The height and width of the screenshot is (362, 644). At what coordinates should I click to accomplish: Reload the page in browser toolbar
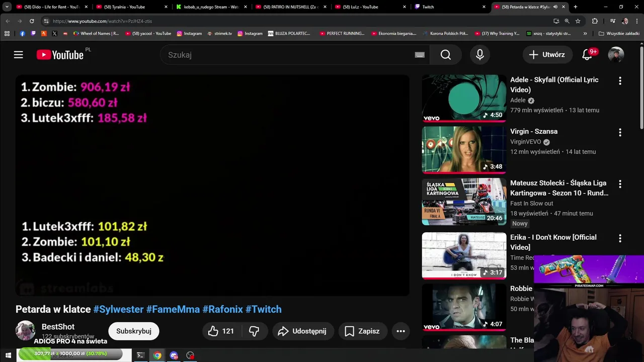point(32,21)
